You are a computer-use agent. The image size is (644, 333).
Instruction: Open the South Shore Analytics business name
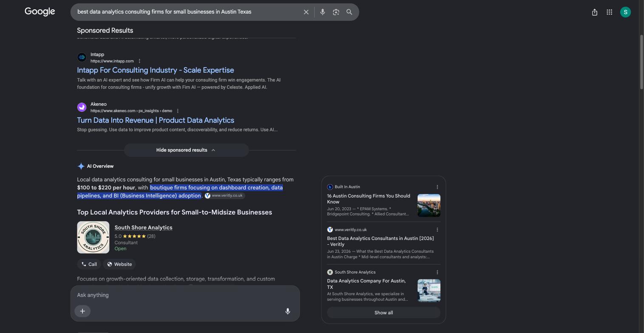coord(144,228)
